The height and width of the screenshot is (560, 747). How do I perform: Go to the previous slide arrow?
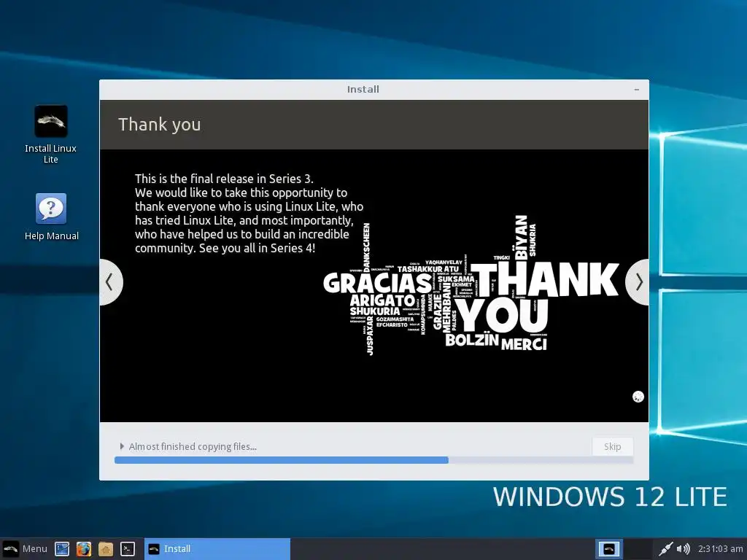pos(110,282)
